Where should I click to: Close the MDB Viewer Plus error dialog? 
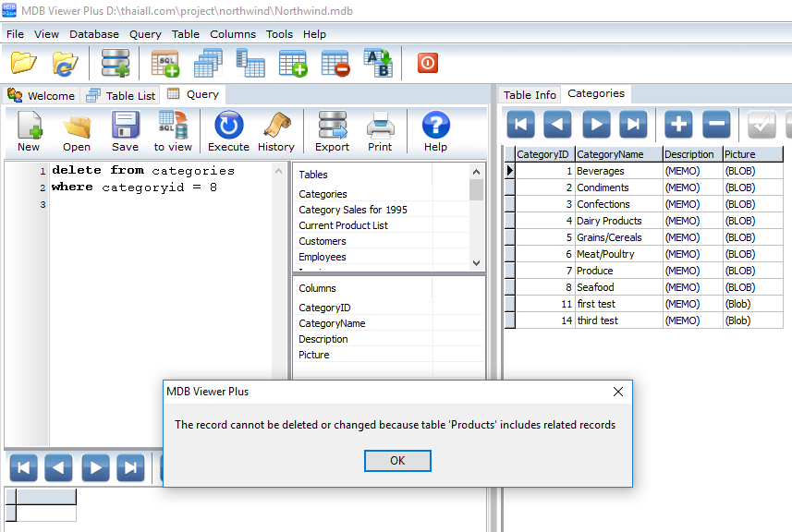point(618,392)
